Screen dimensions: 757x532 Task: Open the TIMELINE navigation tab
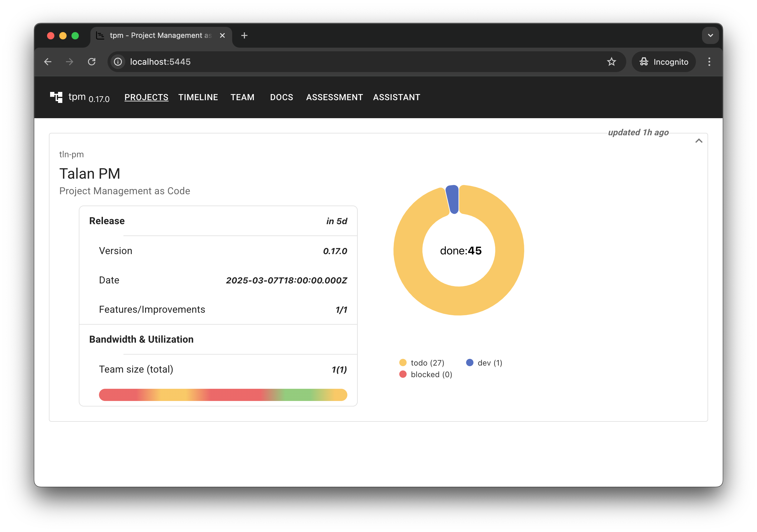click(x=198, y=97)
